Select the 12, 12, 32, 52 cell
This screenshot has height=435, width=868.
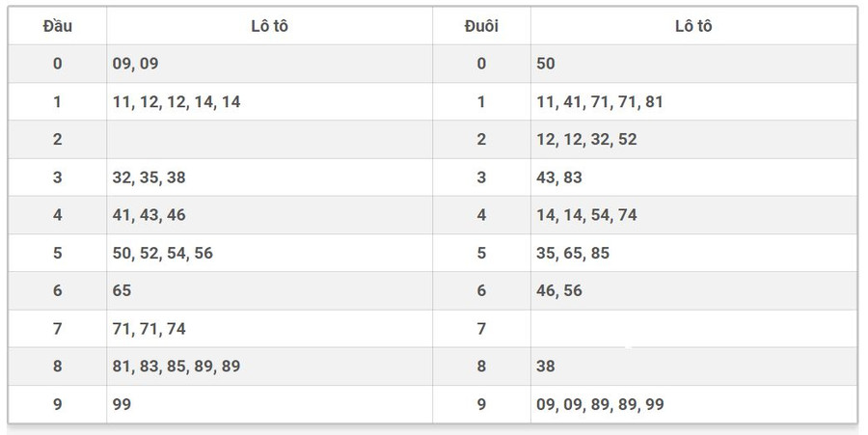coord(586,139)
